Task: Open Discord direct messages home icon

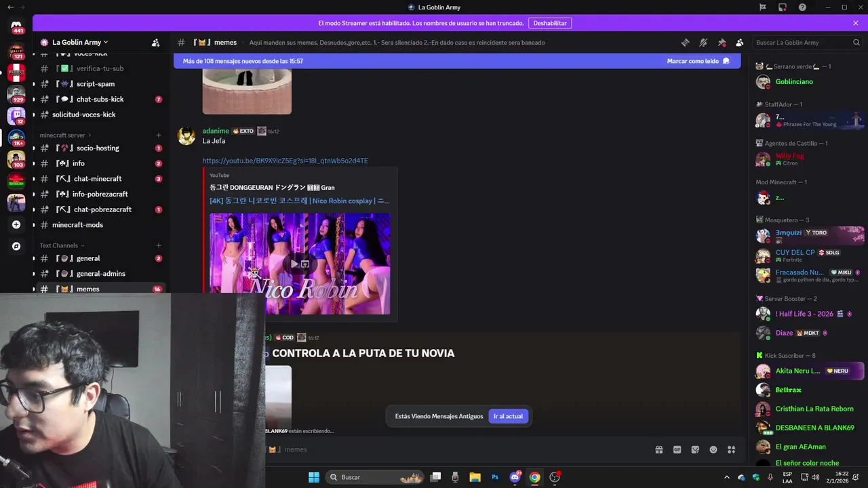Action: coord(16,27)
